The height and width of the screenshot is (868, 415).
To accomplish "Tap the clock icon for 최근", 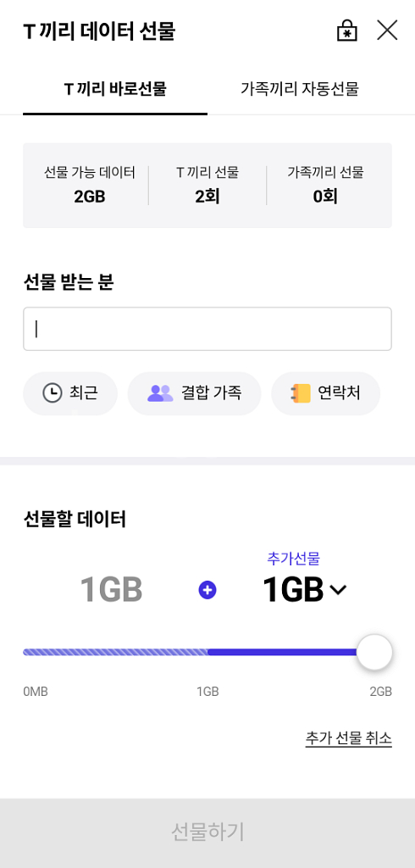I will coord(53,393).
